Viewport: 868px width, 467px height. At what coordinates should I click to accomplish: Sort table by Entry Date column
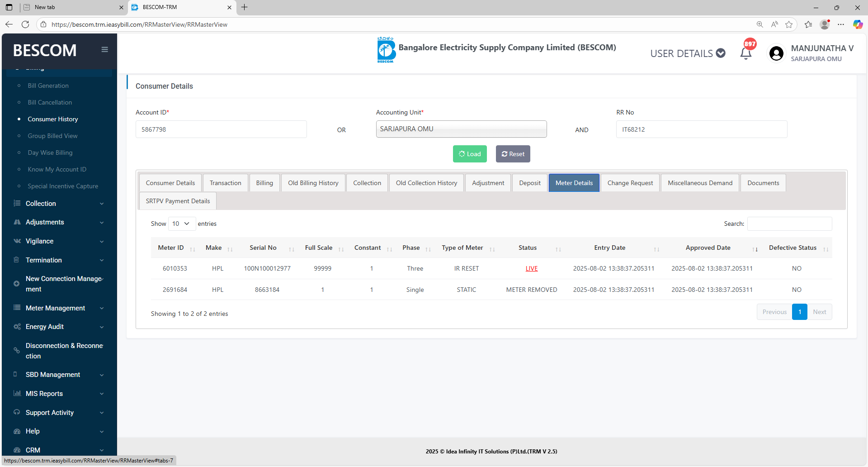coord(609,248)
